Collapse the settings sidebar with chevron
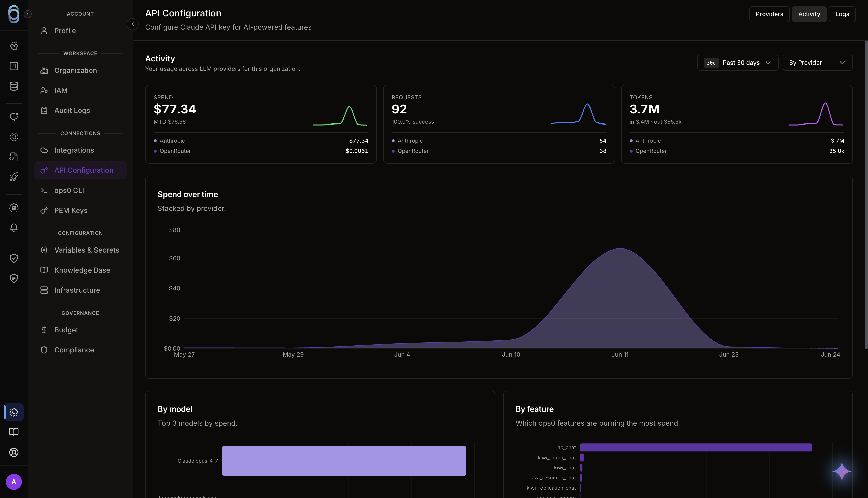Screen dimensions: 868x498 [x=132, y=24]
